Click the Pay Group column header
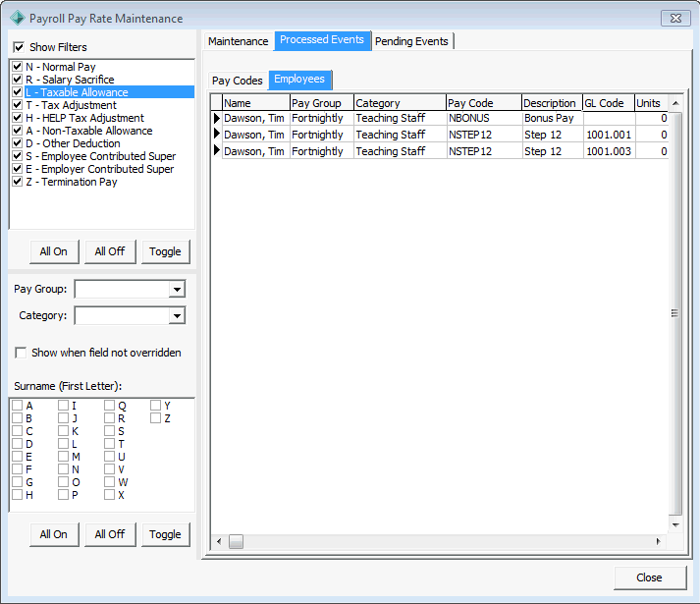700x604 pixels. [321, 103]
